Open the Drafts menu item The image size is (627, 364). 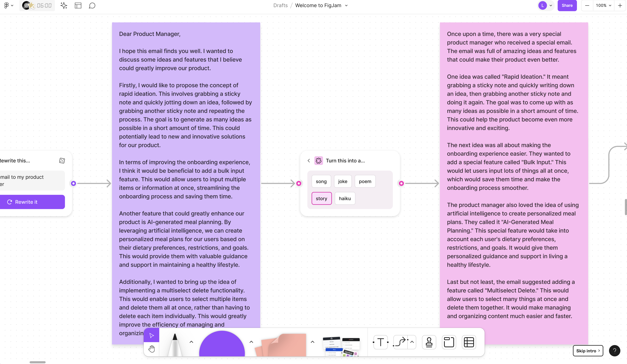[281, 5]
